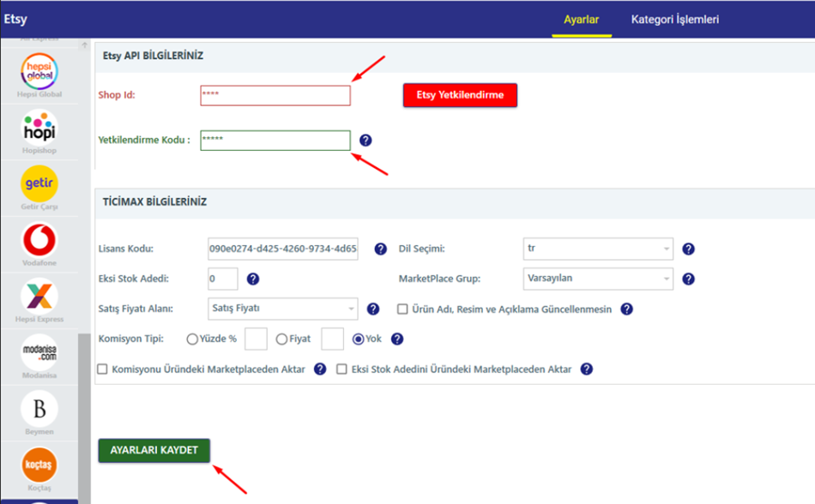This screenshot has height=504, width=815.
Task: Open the Beymen marketplace icon
Action: point(39,409)
